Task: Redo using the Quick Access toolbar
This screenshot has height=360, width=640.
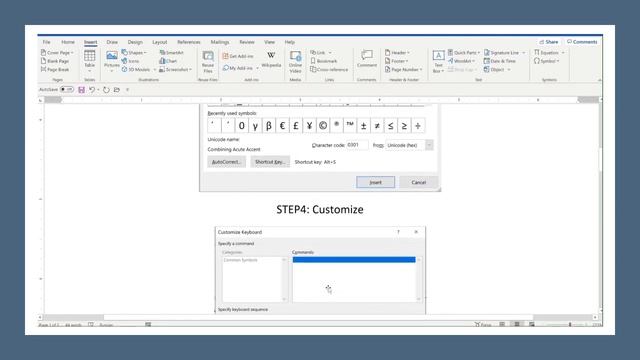Action: (x=106, y=89)
